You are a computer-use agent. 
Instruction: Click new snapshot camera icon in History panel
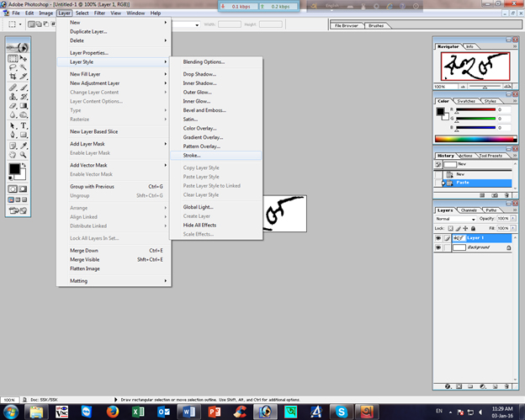click(x=495, y=195)
